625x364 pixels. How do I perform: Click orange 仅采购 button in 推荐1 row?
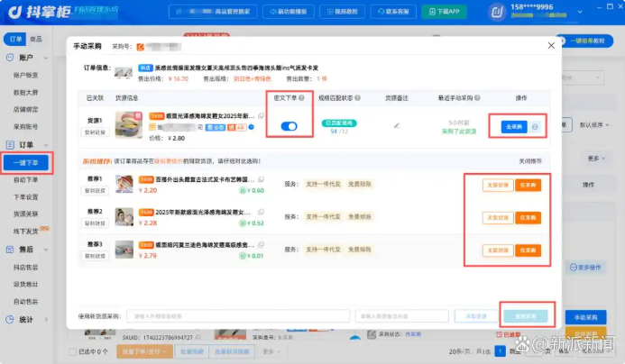[528, 186]
